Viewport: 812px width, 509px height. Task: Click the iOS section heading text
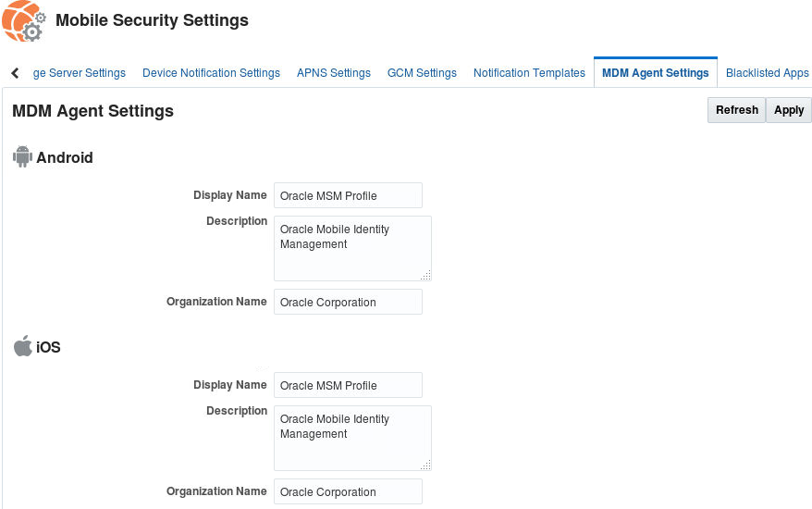(x=48, y=347)
